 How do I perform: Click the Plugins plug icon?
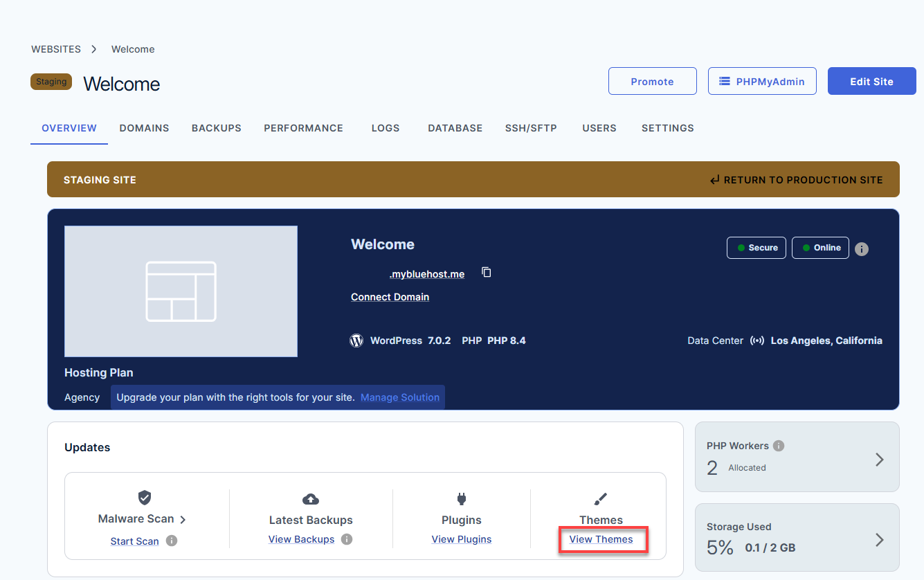(462, 499)
